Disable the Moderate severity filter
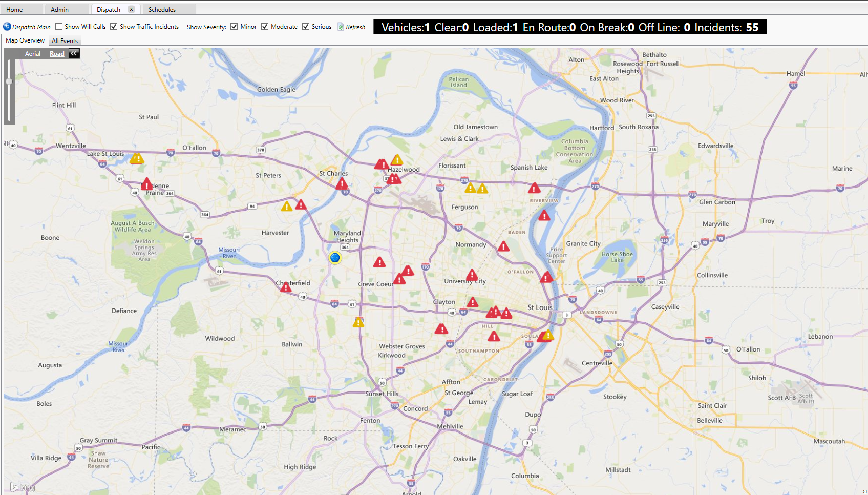Image resolution: width=868 pixels, height=495 pixels. click(265, 26)
